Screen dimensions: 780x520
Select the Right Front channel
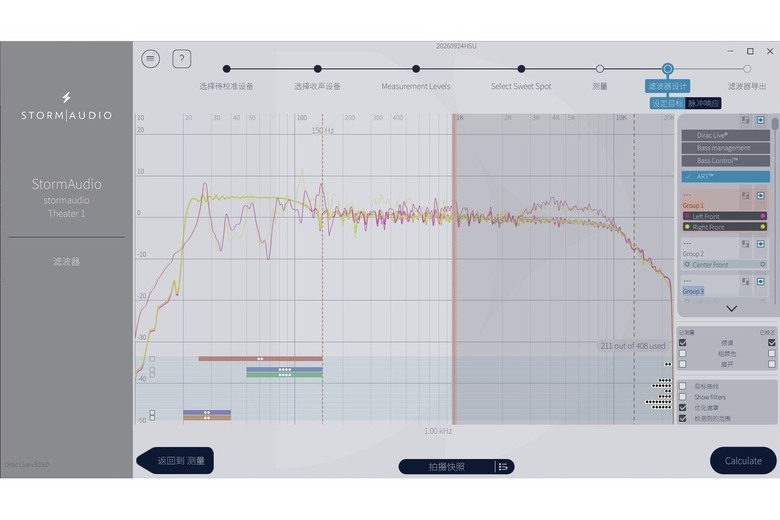pos(724,227)
